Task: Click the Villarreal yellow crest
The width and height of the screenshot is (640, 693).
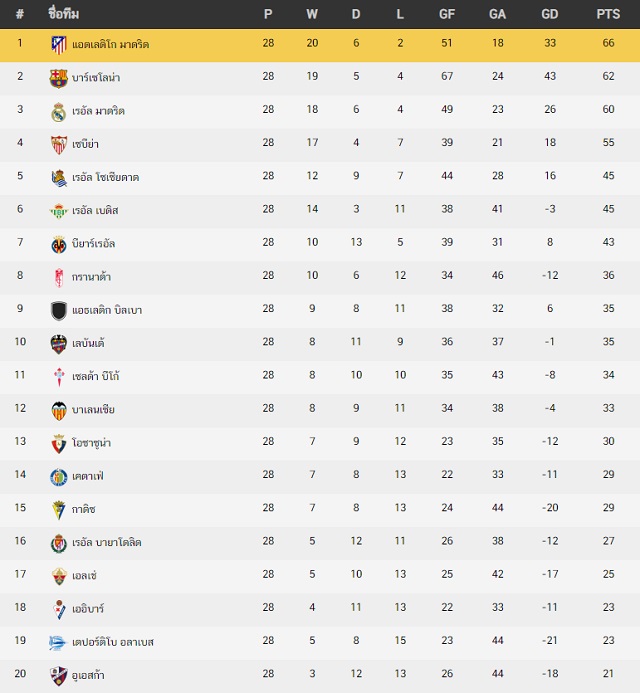Action: [59, 244]
